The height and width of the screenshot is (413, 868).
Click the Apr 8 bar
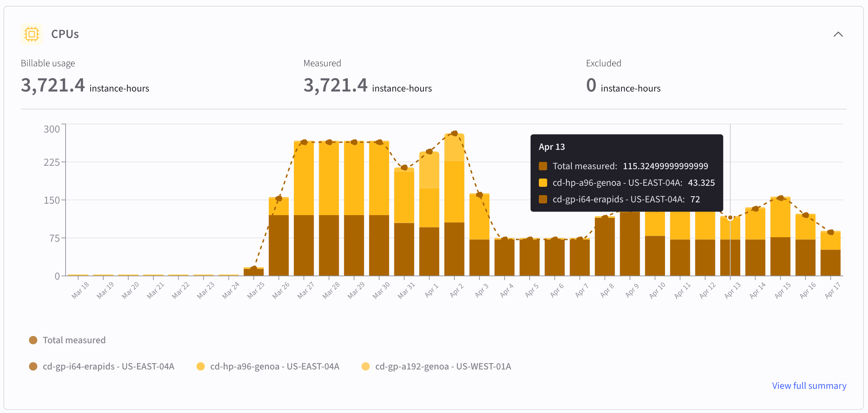coord(605,246)
